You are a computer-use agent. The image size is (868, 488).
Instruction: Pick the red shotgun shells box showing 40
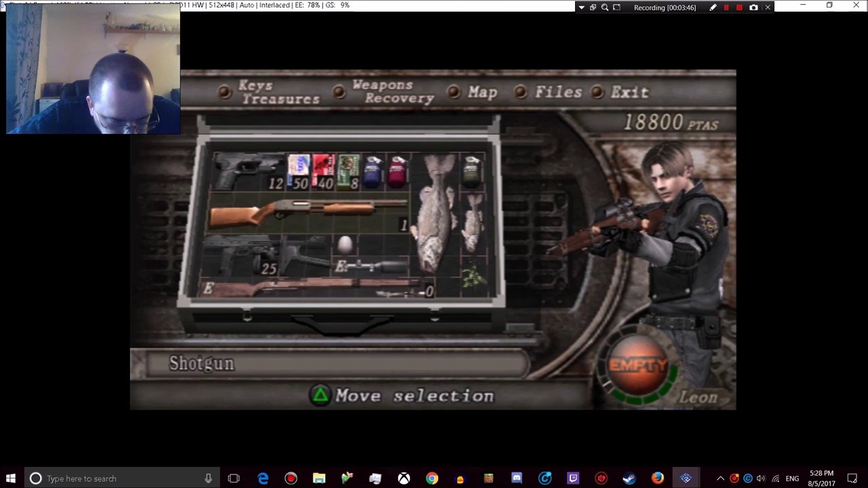pos(323,171)
